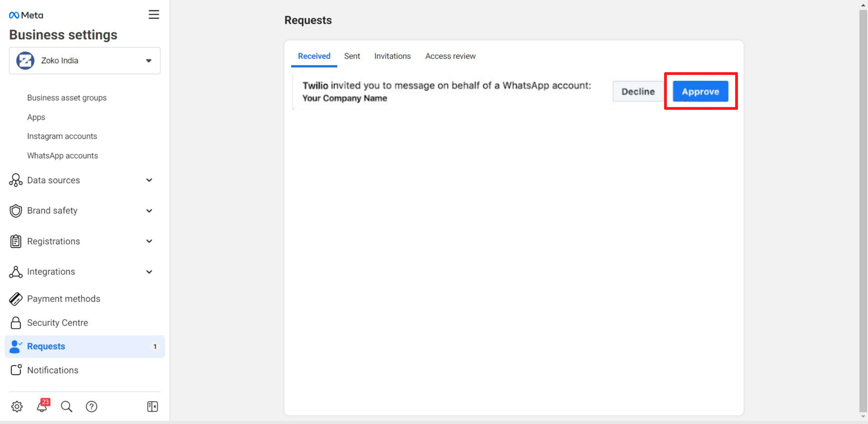
Task: Click the scrollbar down arrow
Action: point(863,417)
